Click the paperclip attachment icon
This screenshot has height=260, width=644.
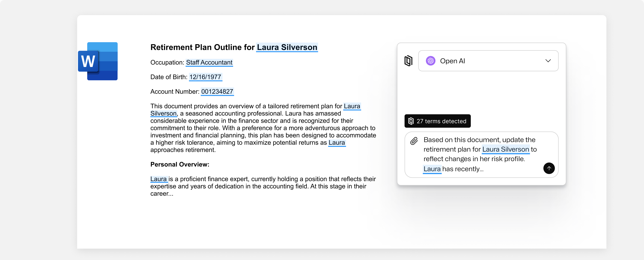pos(414,141)
